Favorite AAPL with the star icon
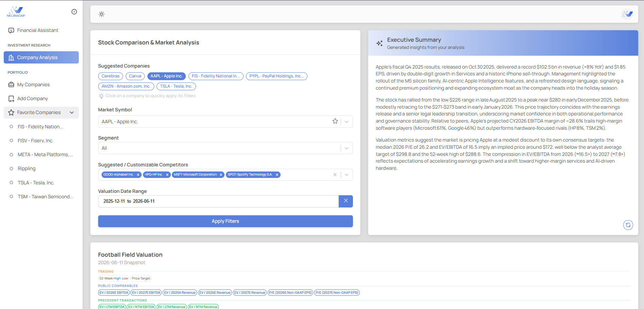The height and width of the screenshot is (309, 644). 335,121
